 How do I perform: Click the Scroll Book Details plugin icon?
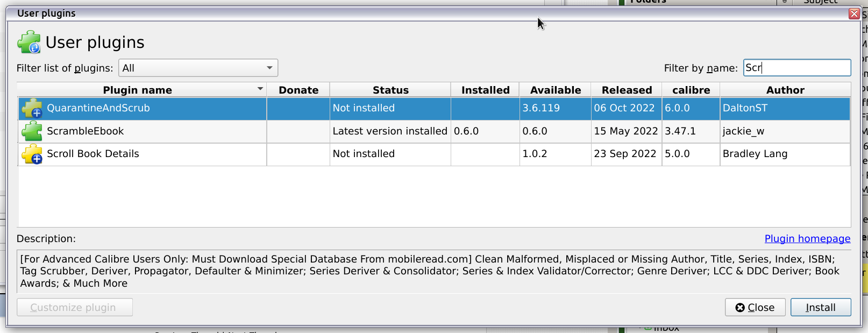pos(32,154)
